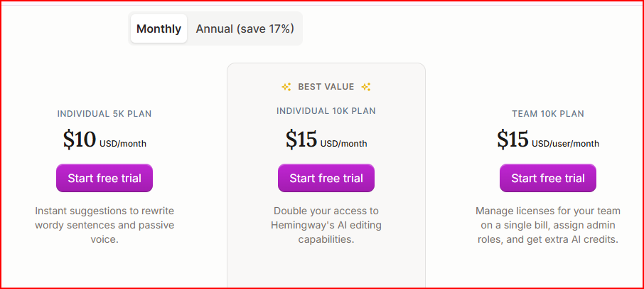This screenshot has height=289, width=644.
Task: Select Annual (save 17%) billing option
Action: 245,29
